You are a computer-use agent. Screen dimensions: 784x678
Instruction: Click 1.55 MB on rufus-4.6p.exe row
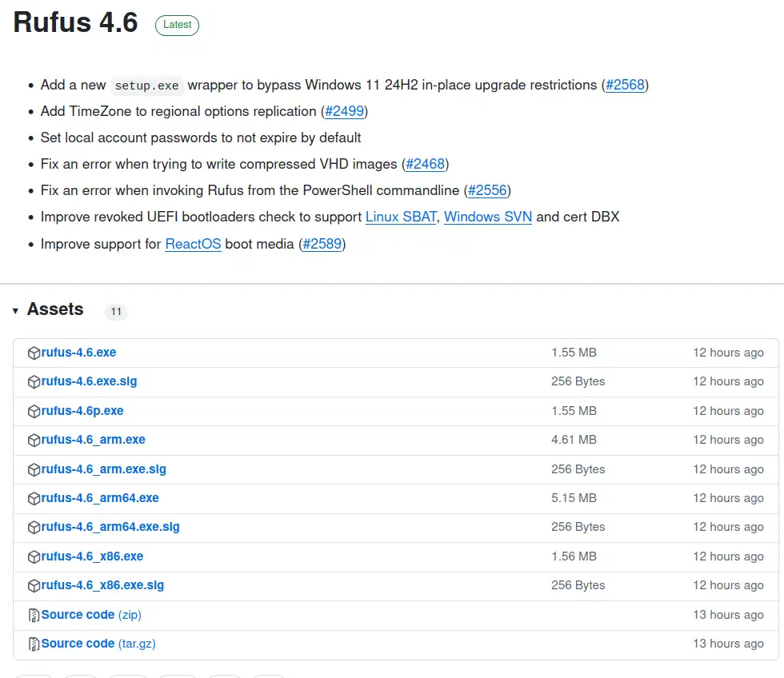tap(574, 411)
